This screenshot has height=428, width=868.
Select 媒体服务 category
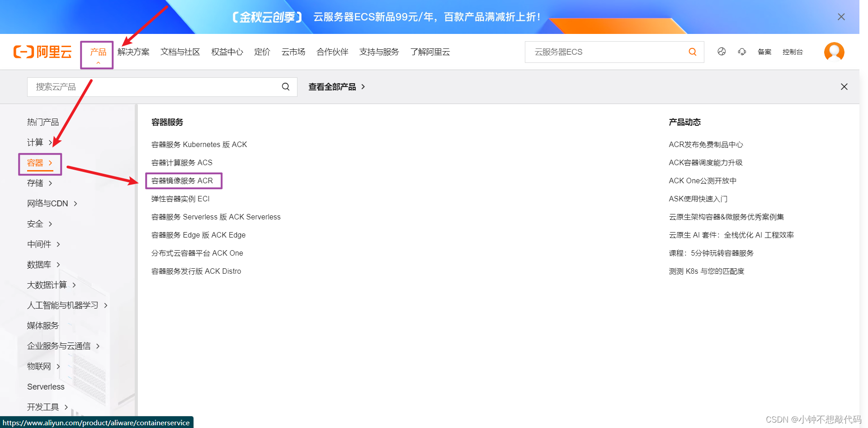[x=43, y=326]
